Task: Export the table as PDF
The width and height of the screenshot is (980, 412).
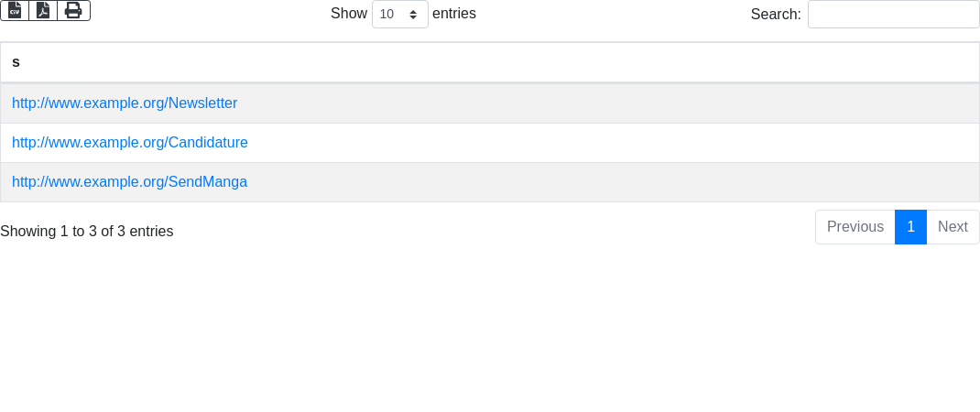Action: tap(43, 10)
